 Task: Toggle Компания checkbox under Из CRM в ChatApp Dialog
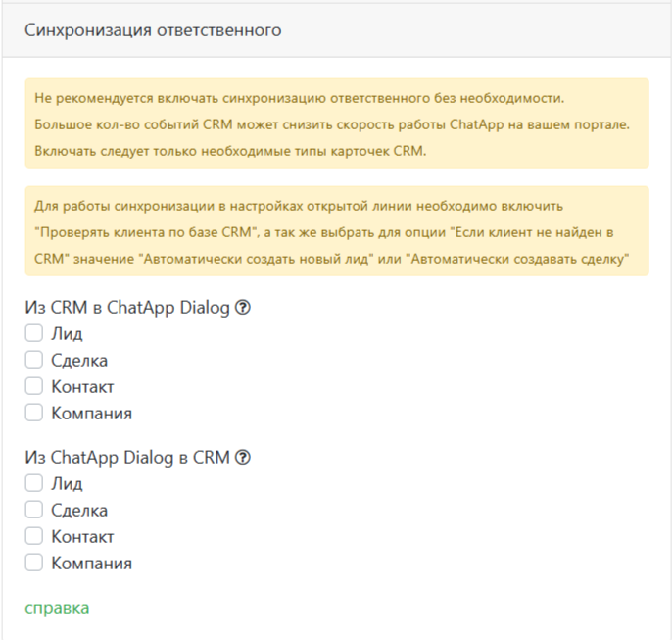(34, 413)
